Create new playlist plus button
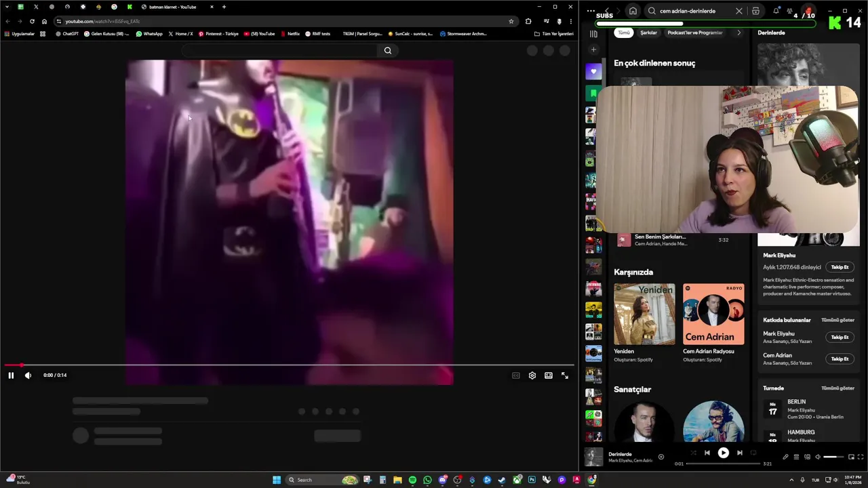Image resolution: width=868 pixels, height=488 pixels. (x=593, y=49)
